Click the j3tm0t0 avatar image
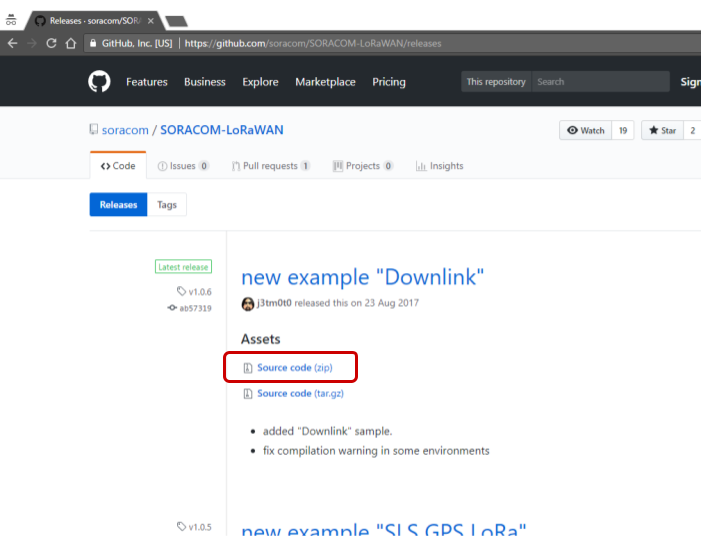Image resolution: width=702 pixels, height=536 pixels. tap(248, 304)
